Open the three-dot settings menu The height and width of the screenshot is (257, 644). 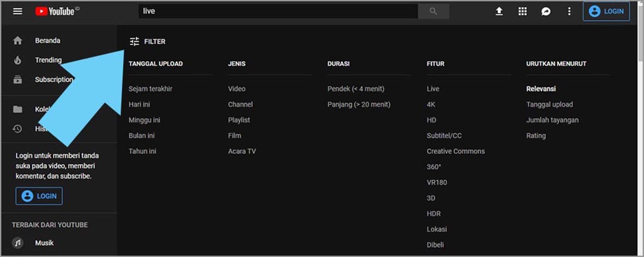[569, 11]
